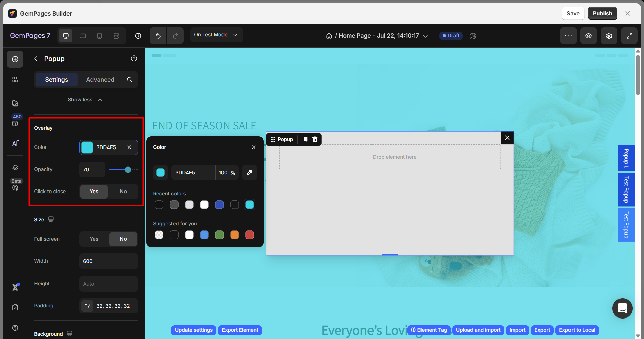Switch to the Advanced tab

pyautogui.click(x=100, y=80)
